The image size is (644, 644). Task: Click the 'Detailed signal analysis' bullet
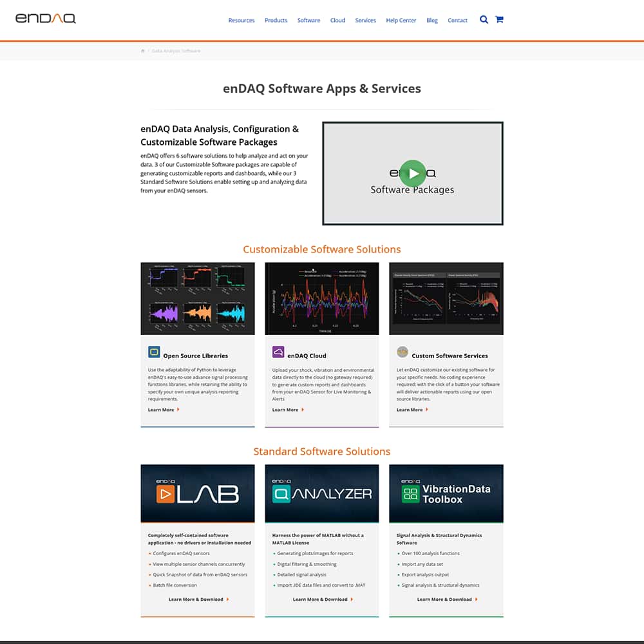click(x=302, y=574)
